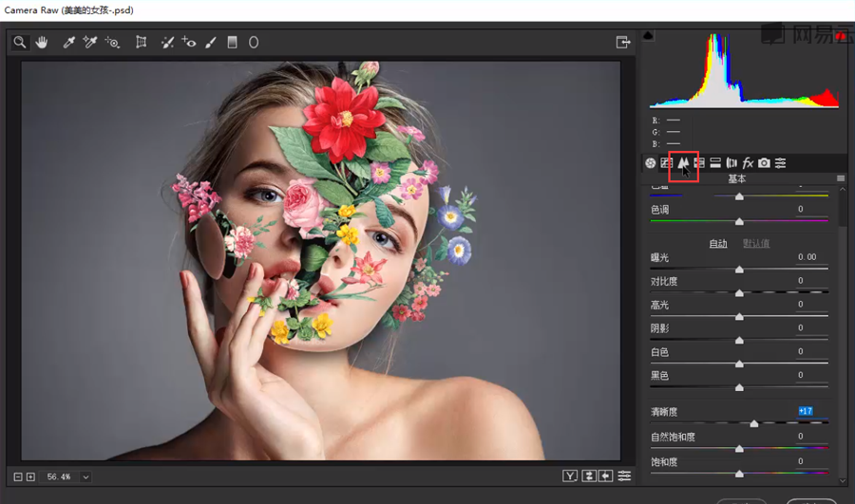Click the 自动 auto adjustment link
Viewport: 855px width, 504px height.
(x=718, y=244)
